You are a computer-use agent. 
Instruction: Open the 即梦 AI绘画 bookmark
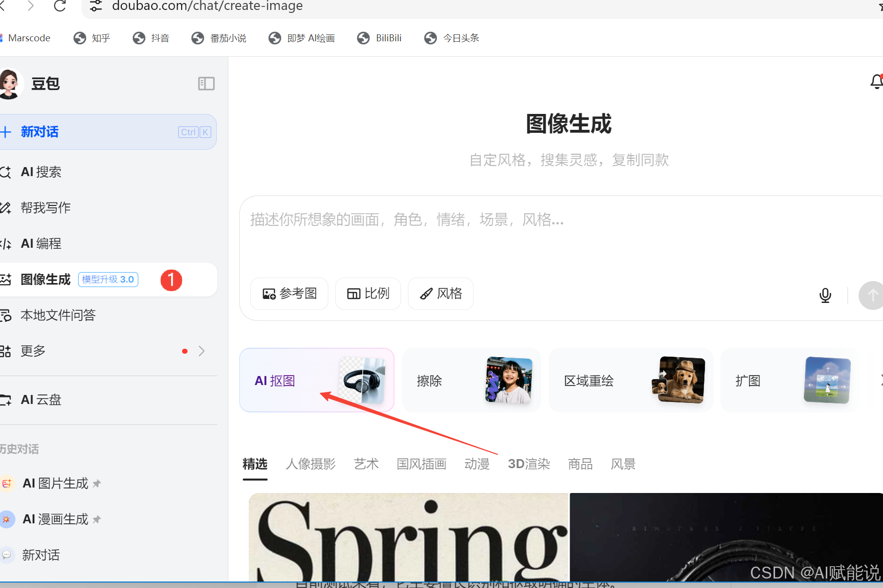301,38
